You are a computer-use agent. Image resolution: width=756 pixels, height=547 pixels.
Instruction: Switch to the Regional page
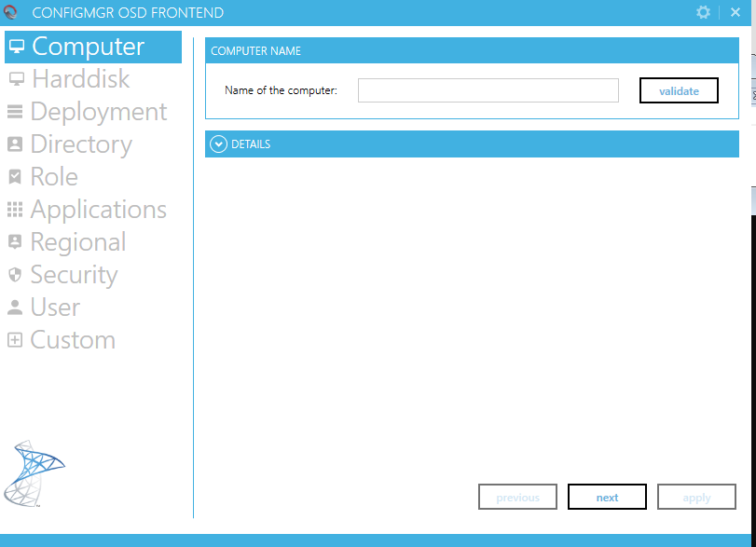pos(78,241)
